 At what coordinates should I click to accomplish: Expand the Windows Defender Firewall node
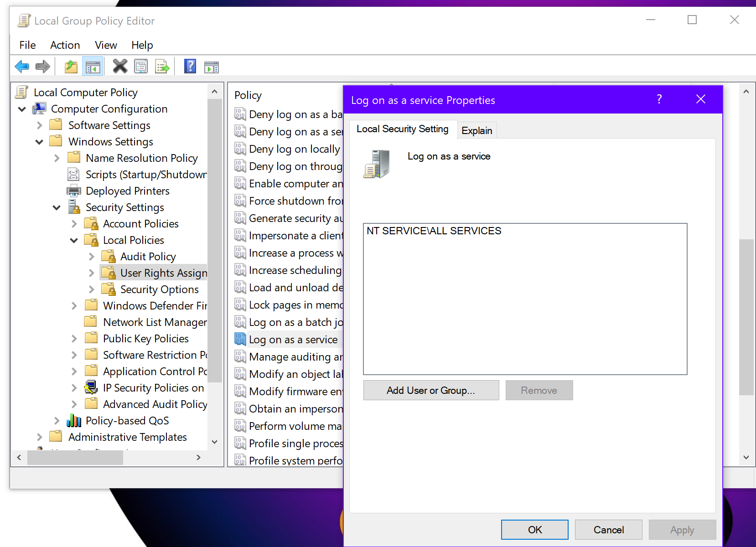pyautogui.click(x=74, y=305)
